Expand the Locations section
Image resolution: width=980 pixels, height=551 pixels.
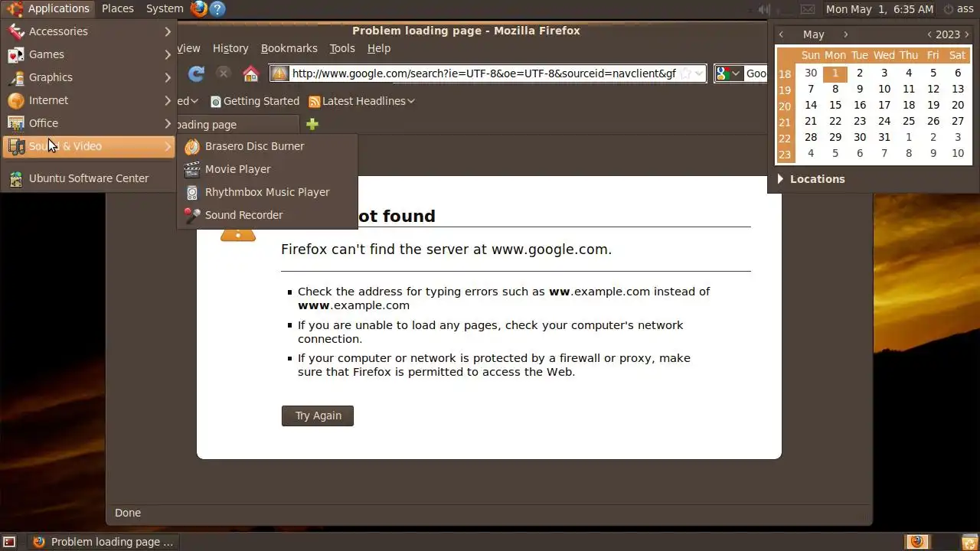tap(812, 179)
